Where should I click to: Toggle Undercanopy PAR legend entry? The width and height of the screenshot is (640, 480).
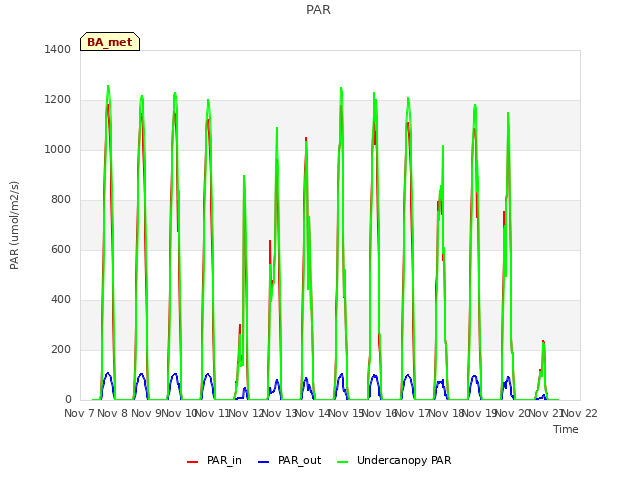point(394,460)
